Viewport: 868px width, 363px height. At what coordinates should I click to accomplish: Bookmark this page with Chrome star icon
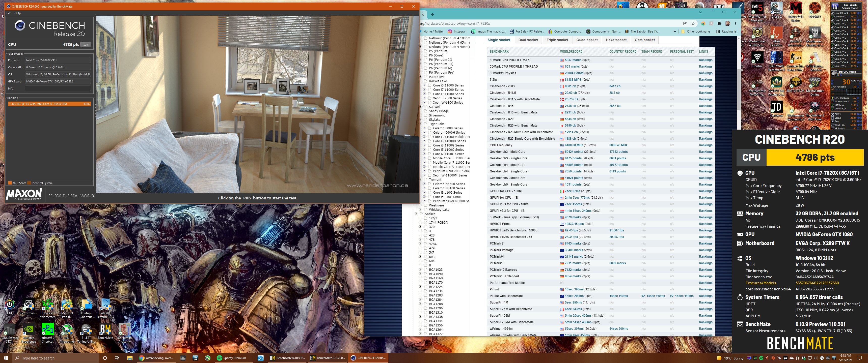[693, 24]
